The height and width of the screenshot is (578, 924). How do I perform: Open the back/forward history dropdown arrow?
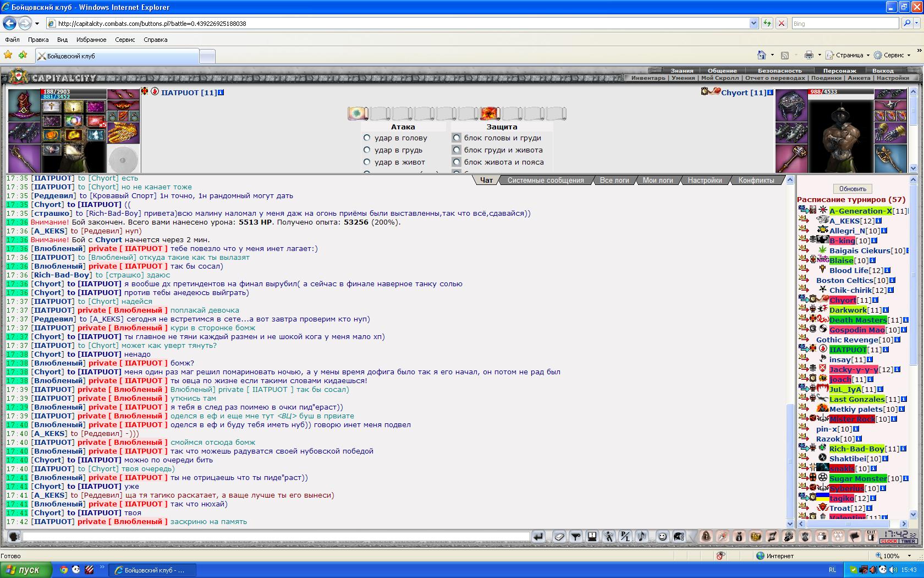coord(37,23)
